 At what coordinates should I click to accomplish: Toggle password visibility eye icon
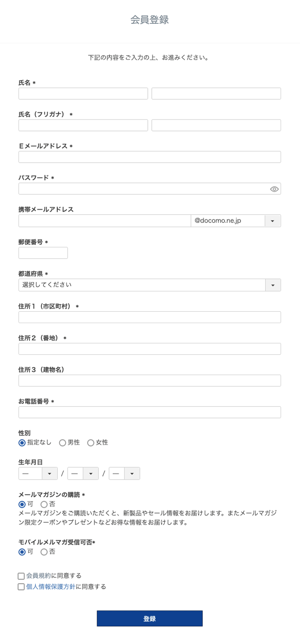(x=274, y=189)
